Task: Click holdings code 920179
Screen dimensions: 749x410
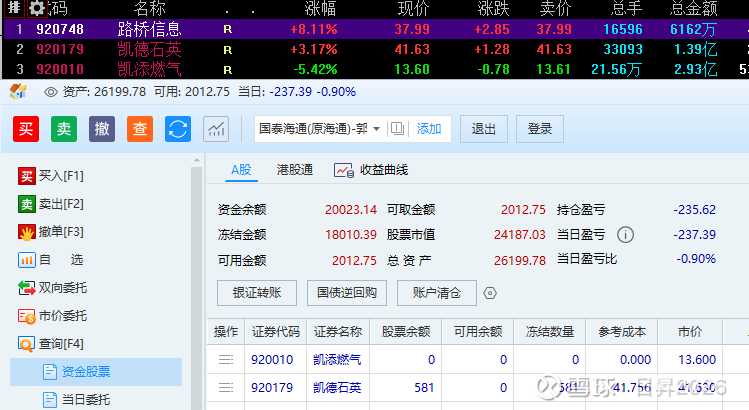Action: click(272, 388)
